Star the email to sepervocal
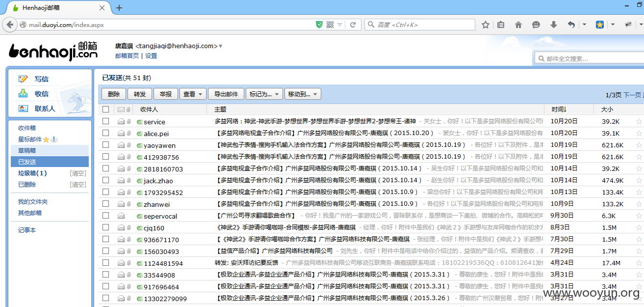The image size is (644, 307). point(639,216)
